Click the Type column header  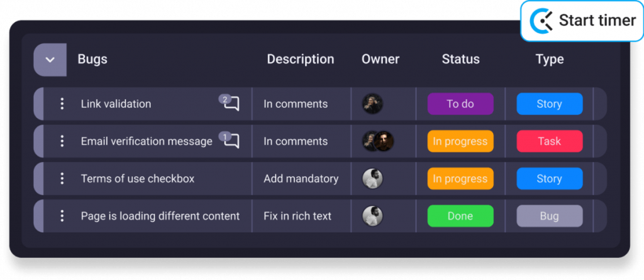[549, 60]
